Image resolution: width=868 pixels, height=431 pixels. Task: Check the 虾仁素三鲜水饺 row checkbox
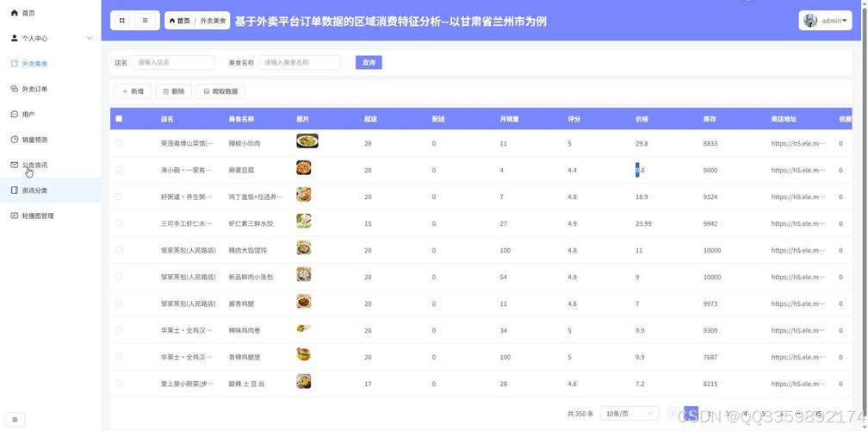pos(119,222)
